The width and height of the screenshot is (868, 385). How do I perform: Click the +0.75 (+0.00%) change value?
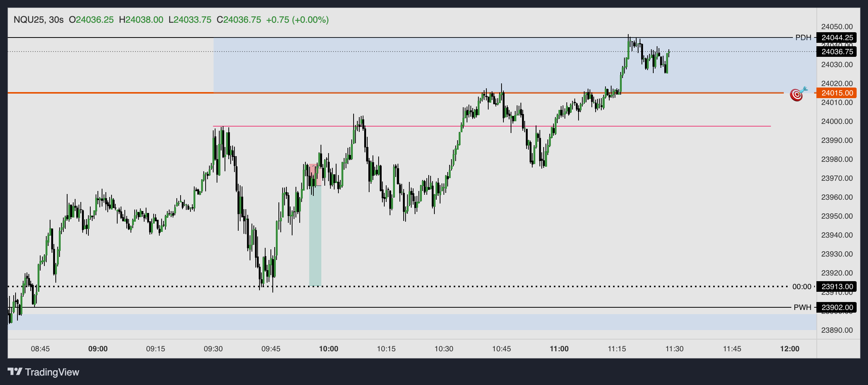[x=297, y=20]
